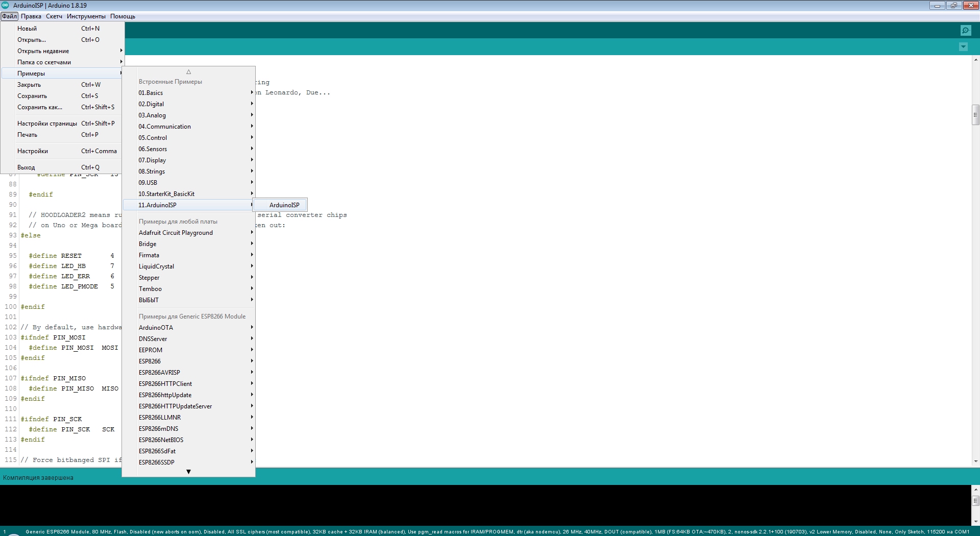The image size is (980, 536).
Task: Click the 'Компиляция завершена' status message
Action: tap(38, 478)
